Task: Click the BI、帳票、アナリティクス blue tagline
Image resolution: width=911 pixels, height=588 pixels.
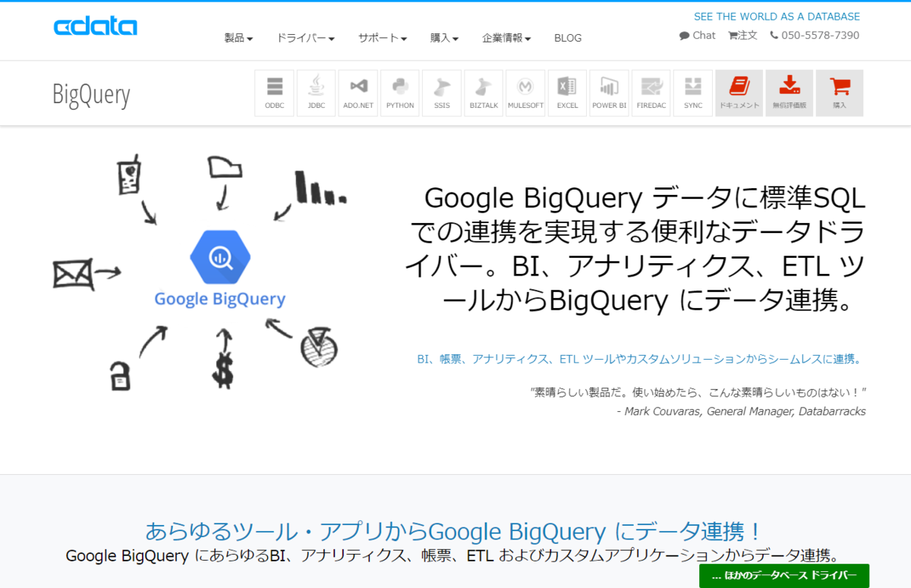Action: [639, 359]
